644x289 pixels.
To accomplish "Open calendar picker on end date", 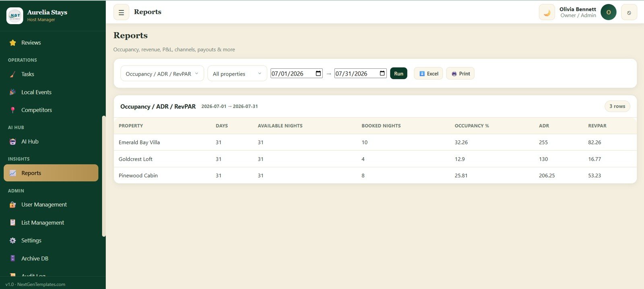I will click(382, 73).
